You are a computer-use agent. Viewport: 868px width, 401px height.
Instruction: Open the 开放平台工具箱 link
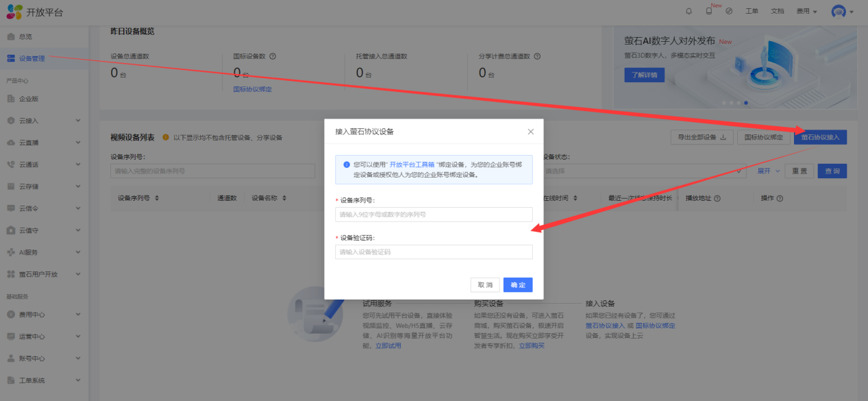412,165
